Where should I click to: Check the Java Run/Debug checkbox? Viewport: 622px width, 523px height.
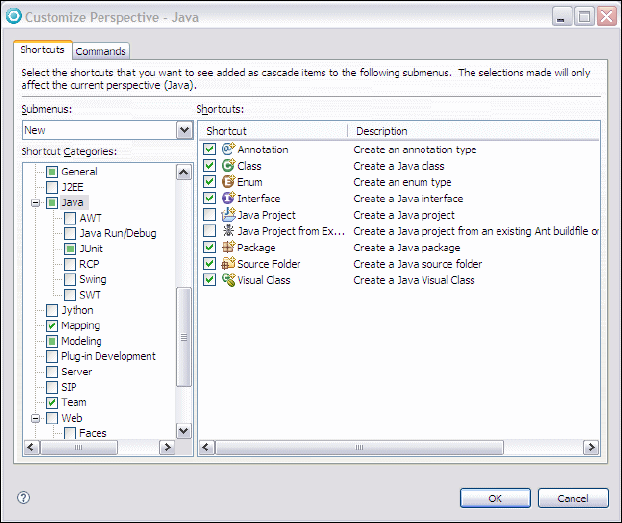pyautogui.click(x=70, y=233)
